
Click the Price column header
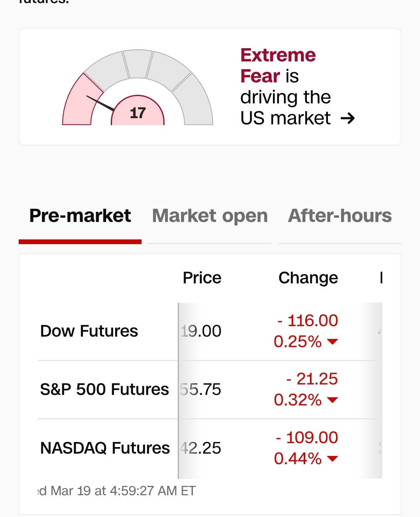click(202, 278)
